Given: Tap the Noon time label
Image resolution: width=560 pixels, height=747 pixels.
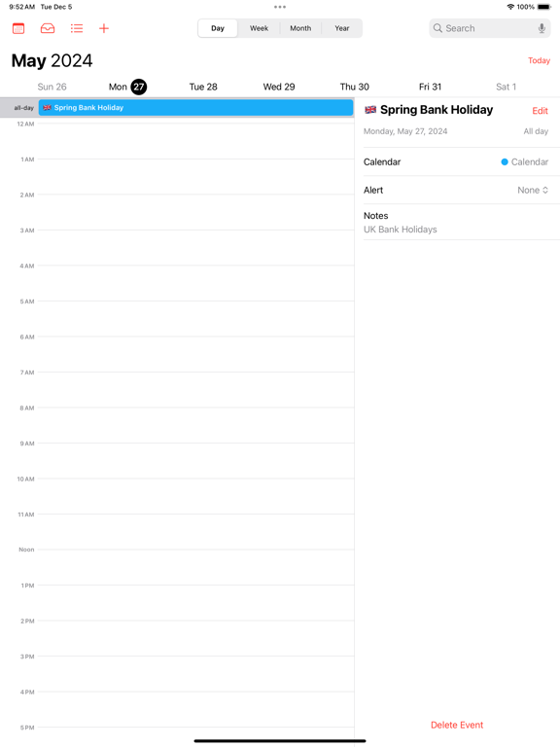Looking at the screenshot, I should (26, 550).
